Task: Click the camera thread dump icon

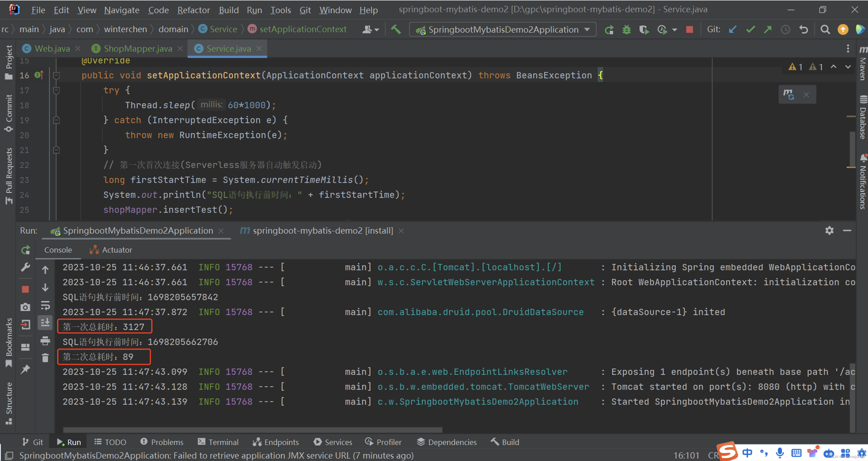Action: click(x=25, y=307)
